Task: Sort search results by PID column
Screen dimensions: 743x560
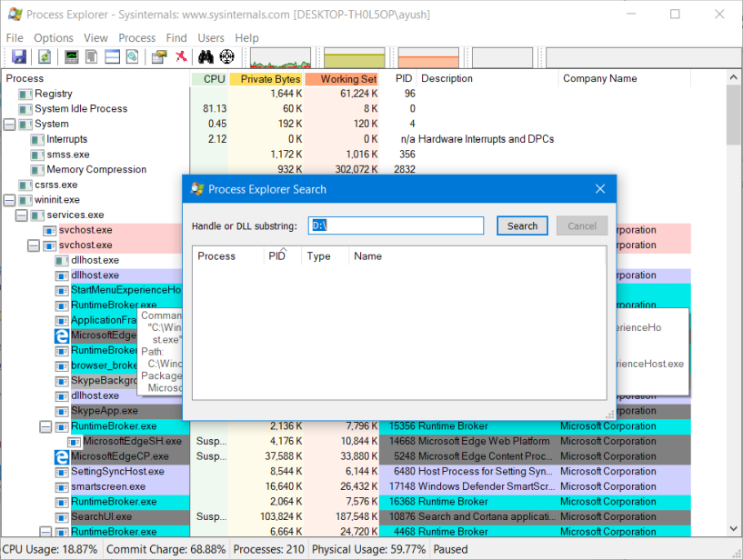Action: coord(277,257)
